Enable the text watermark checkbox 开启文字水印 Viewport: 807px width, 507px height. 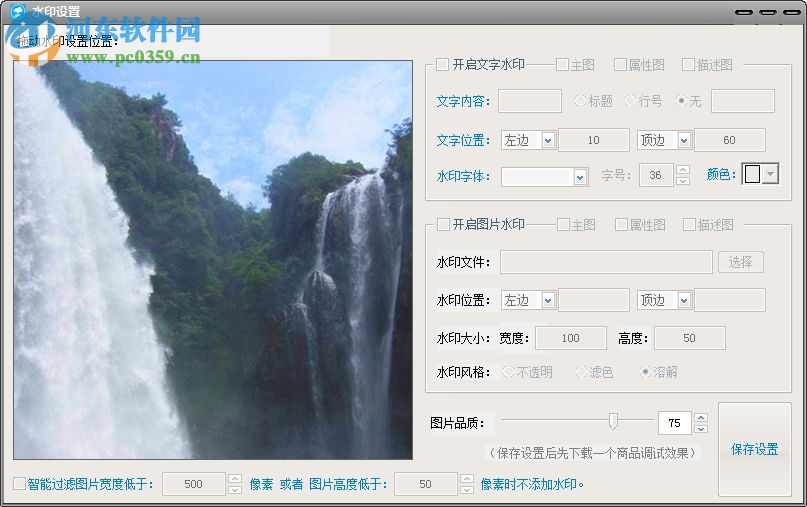point(443,65)
